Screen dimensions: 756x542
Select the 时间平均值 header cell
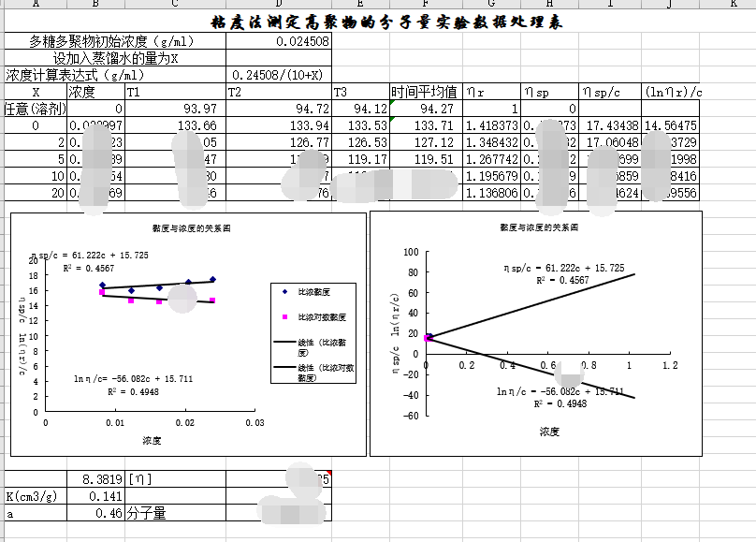[425, 92]
